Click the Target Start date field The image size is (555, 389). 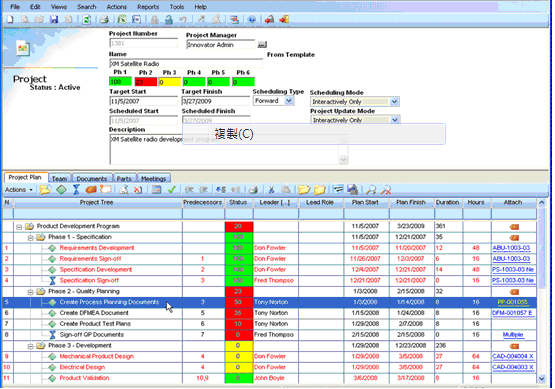[x=143, y=101]
